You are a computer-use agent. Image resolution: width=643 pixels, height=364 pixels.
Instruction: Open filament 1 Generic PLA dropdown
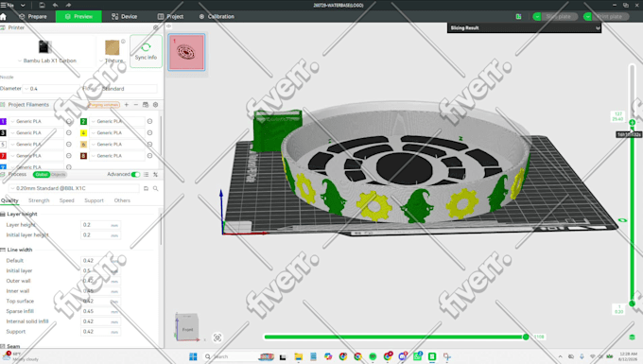[x=37, y=121]
